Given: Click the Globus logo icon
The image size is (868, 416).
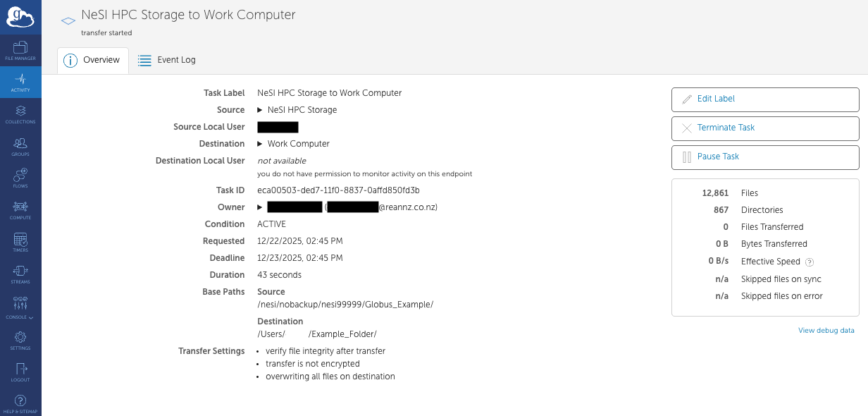Looking at the screenshot, I should coord(20,17).
